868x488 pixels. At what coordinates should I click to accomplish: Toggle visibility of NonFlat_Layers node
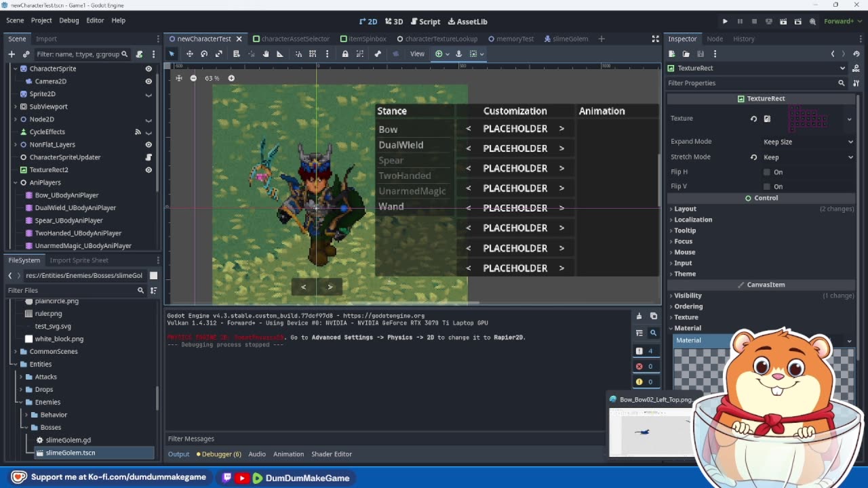pyautogui.click(x=149, y=144)
